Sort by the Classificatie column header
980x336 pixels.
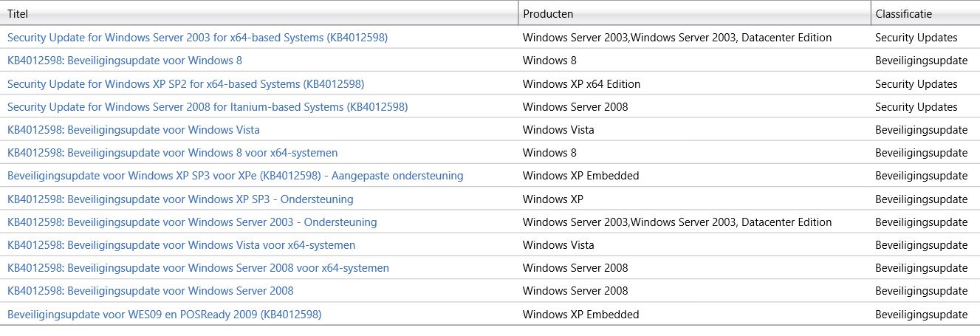click(925, 13)
